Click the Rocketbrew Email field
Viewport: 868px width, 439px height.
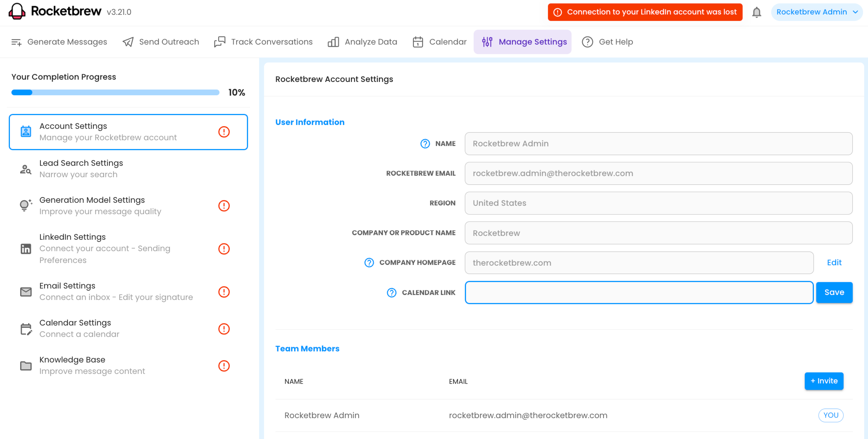[658, 173]
